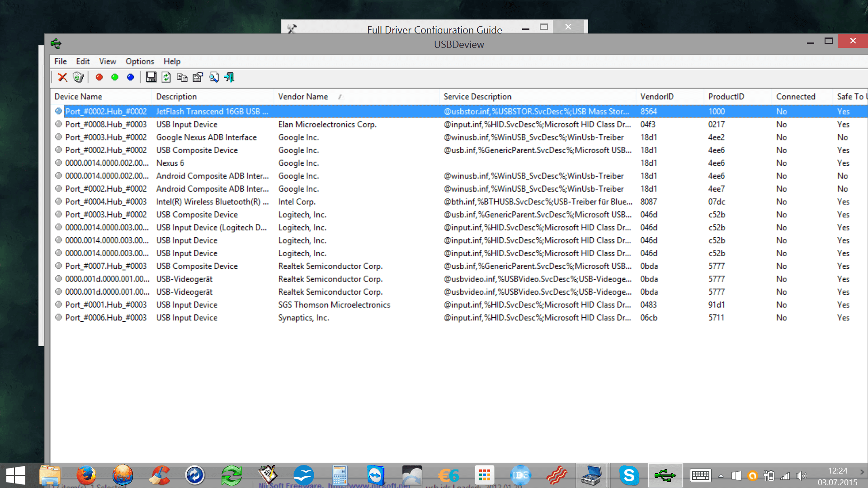The width and height of the screenshot is (868, 488).
Task: Select the USB Input Device (Logitech D... row
Action: 458,227
